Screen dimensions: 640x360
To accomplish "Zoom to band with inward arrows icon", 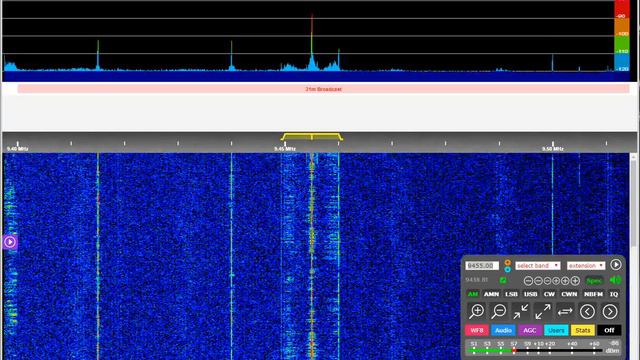I will click(521, 312).
